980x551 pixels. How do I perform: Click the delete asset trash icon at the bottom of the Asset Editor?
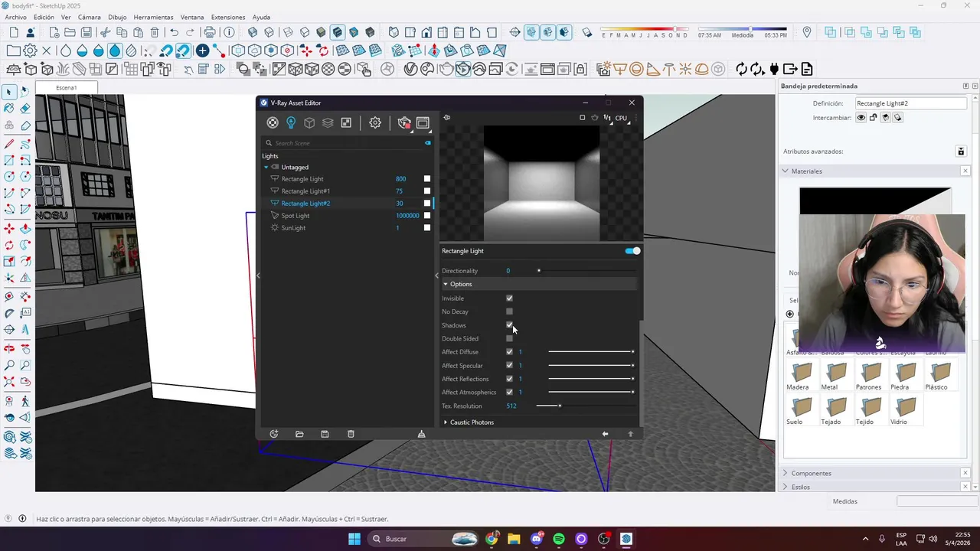tap(351, 434)
